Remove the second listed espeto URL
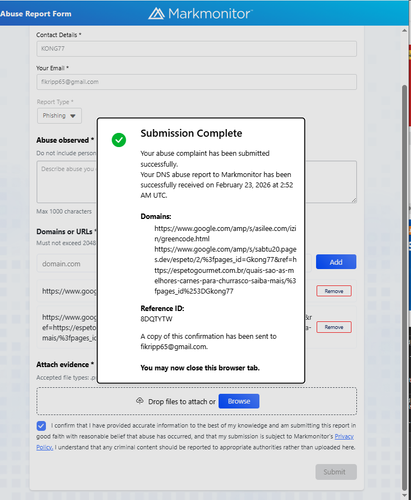Screen dimensions: 411x500 (x=334, y=327)
